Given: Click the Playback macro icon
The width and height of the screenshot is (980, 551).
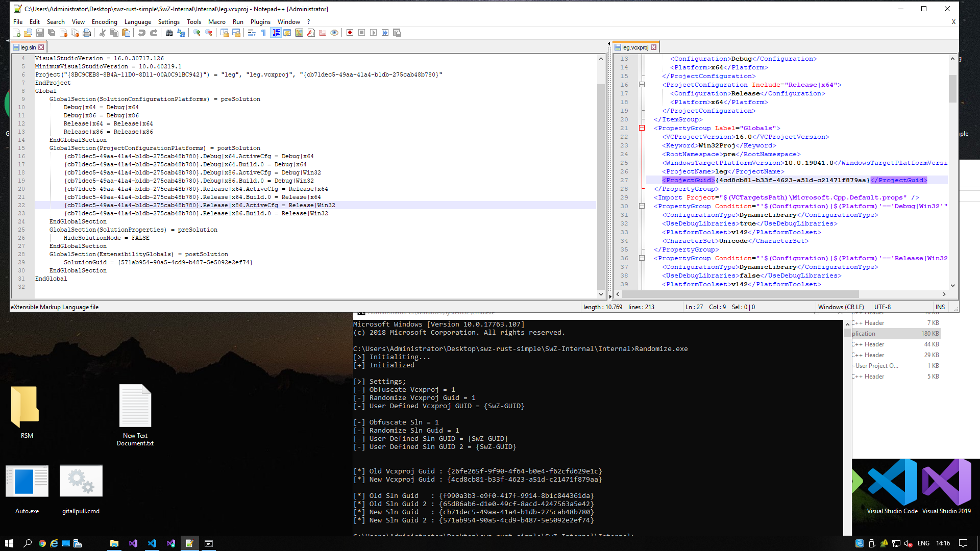Looking at the screenshot, I should (x=374, y=33).
